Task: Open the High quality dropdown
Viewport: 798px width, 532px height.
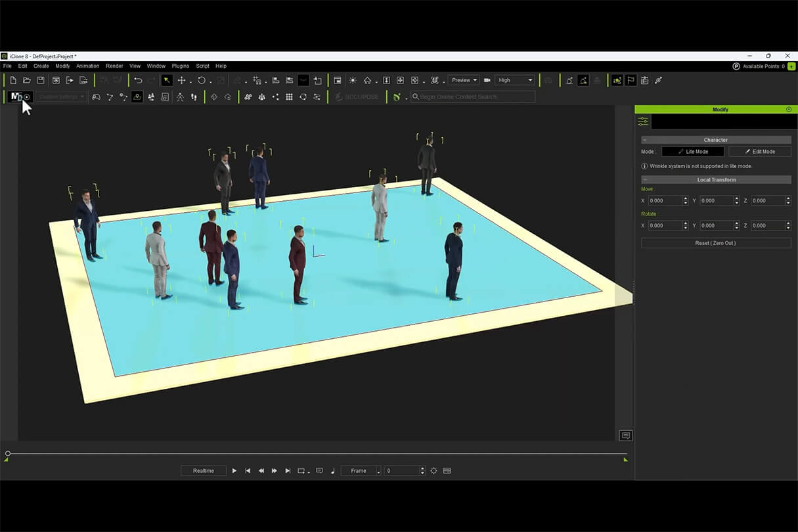Action: click(515, 80)
